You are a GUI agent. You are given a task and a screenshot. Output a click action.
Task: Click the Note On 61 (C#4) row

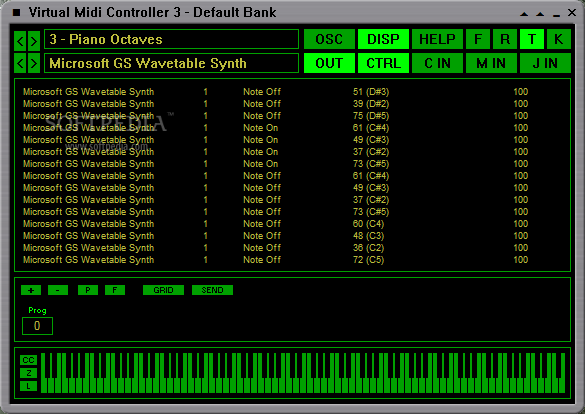[275, 128]
